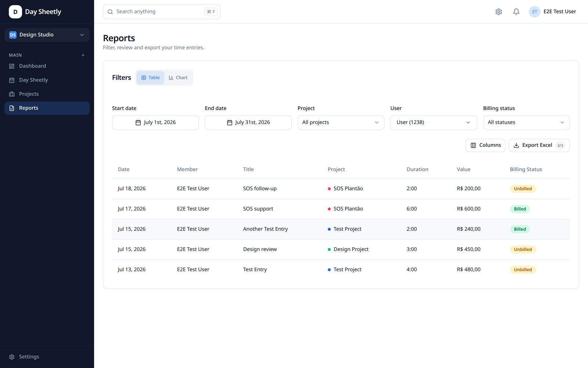Switch to Chart view
This screenshot has width=588, height=368.
178,78
